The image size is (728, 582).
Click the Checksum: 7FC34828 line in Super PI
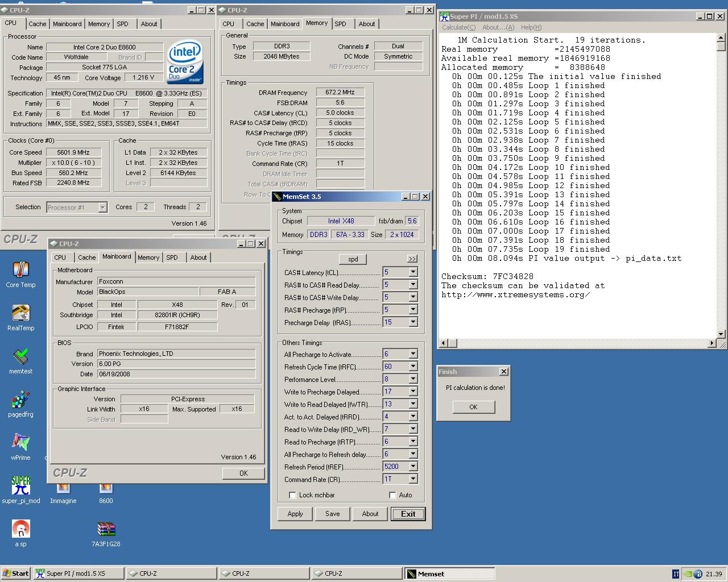coord(487,276)
